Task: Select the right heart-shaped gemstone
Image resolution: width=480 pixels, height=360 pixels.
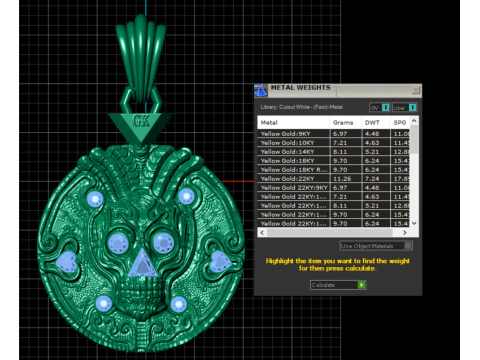Action: tap(220, 261)
